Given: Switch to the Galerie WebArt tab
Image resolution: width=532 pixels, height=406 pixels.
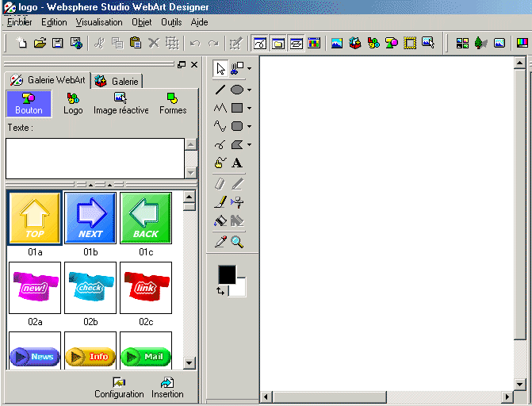Looking at the screenshot, I should [48, 80].
